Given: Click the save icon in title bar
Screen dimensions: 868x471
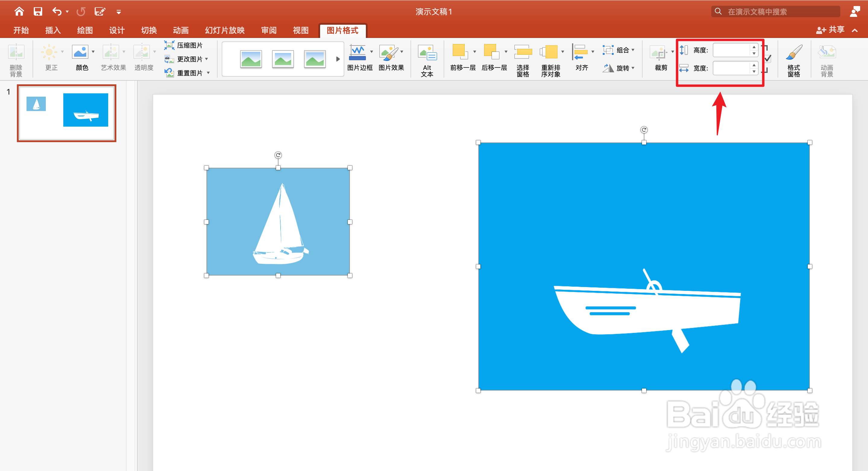Looking at the screenshot, I should 38,11.
